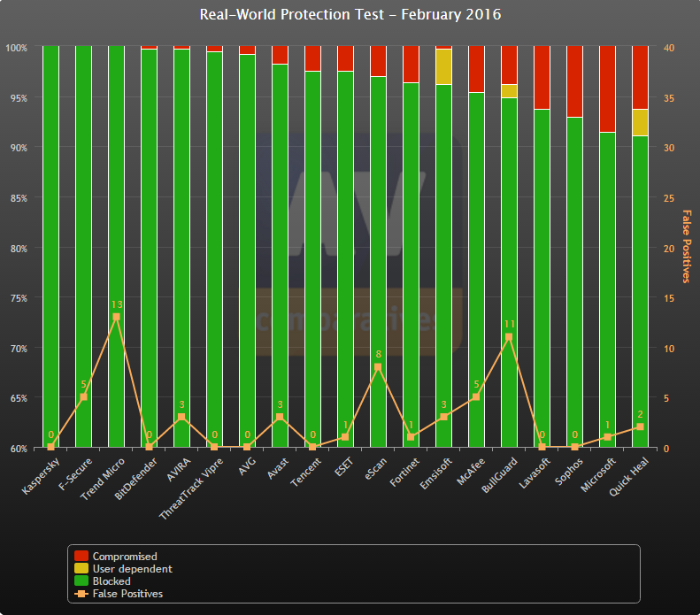Click the red compromised segment of Tencent
This screenshot has width=700, height=615.
pyautogui.click(x=312, y=58)
